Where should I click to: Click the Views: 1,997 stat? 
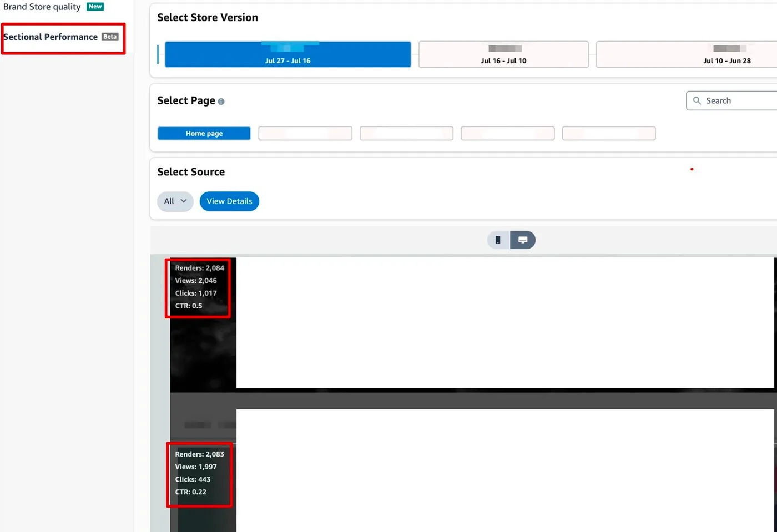[x=196, y=467]
